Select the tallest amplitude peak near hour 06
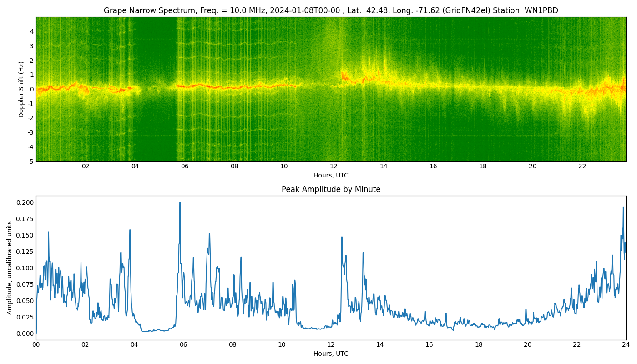Screen dimensions: 637x364 (180, 203)
